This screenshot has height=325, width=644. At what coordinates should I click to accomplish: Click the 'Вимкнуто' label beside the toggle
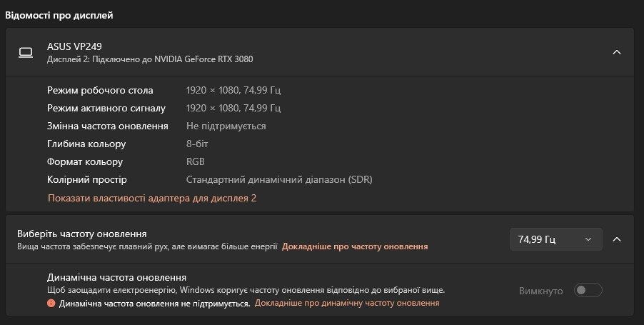[541, 291]
